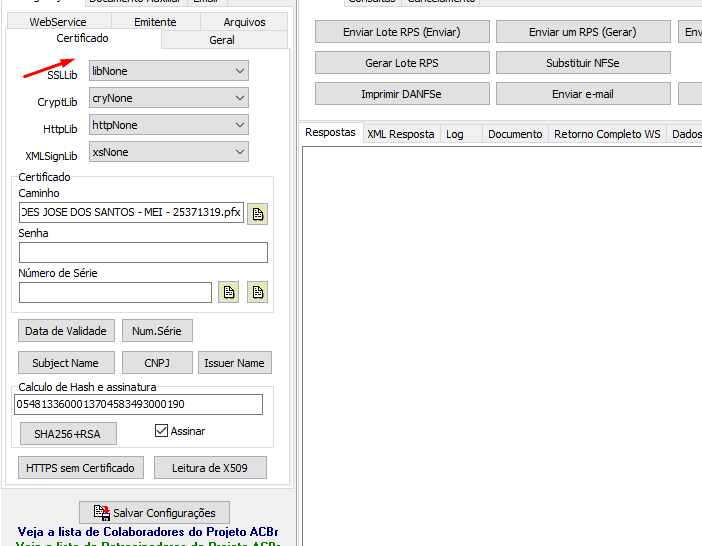The image size is (702, 546).
Task: Click Enviar um RPS (Gerar) button
Action: (x=583, y=32)
